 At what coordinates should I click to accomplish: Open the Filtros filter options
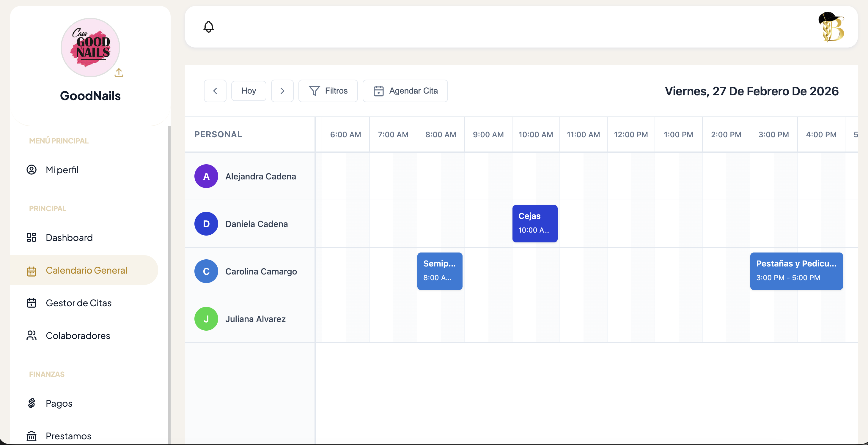(x=328, y=91)
